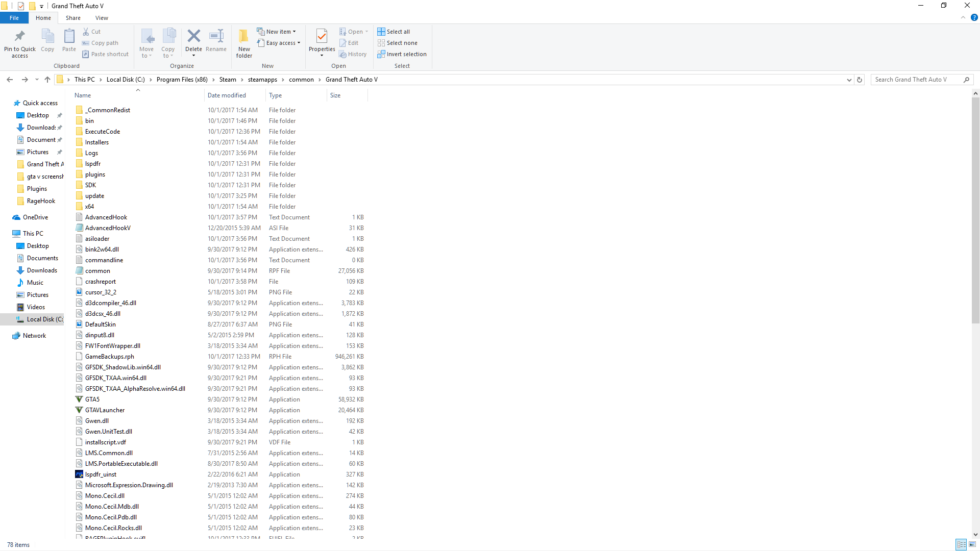The height and width of the screenshot is (551, 980).
Task: Open address bar history dropdown
Action: (x=849, y=80)
